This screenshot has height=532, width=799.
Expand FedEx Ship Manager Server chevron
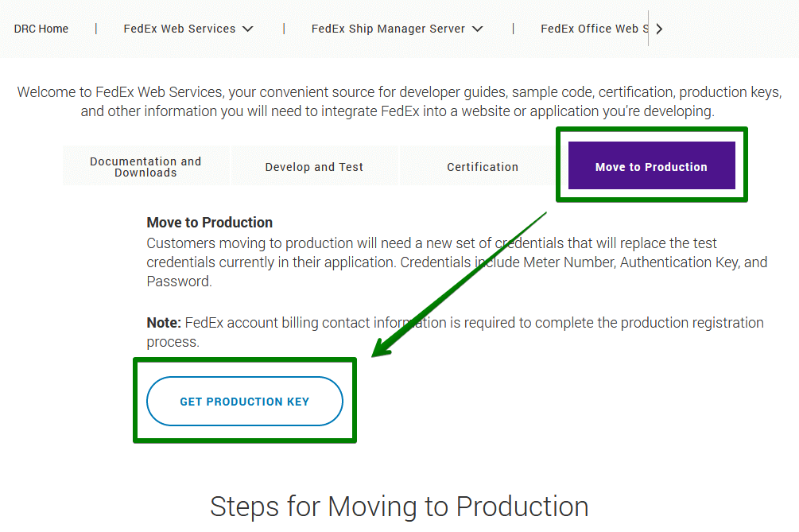tap(477, 29)
